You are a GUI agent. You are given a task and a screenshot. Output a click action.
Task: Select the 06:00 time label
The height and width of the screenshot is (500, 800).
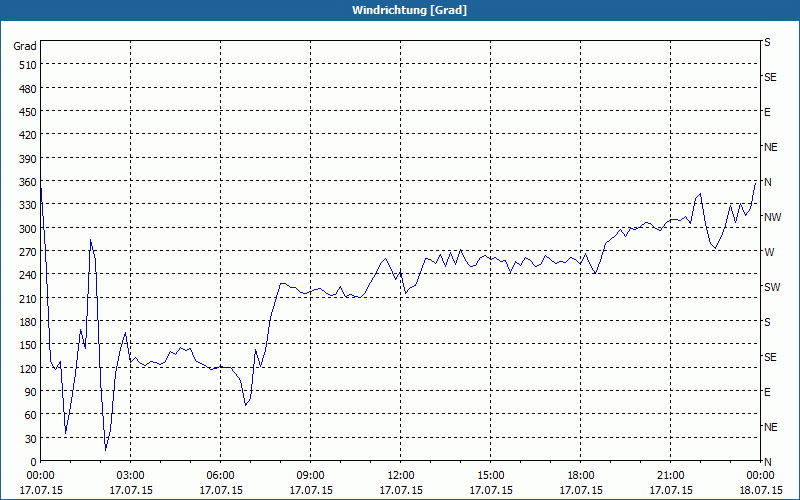(220, 476)
